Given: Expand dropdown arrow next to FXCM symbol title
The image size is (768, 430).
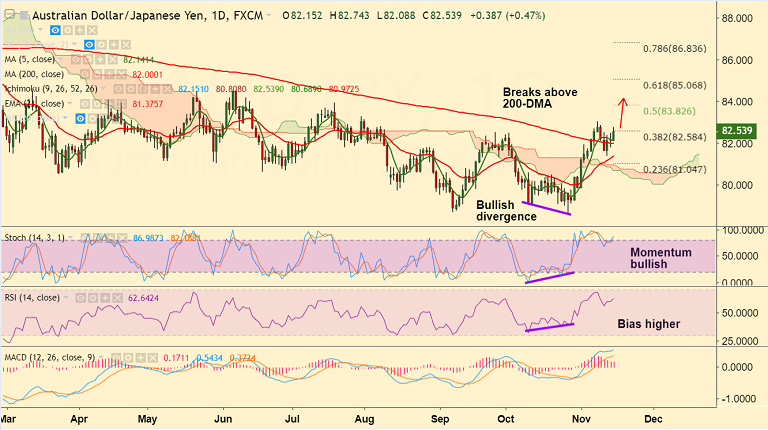Looking at the screenshot, I should (x=268, y=16).
